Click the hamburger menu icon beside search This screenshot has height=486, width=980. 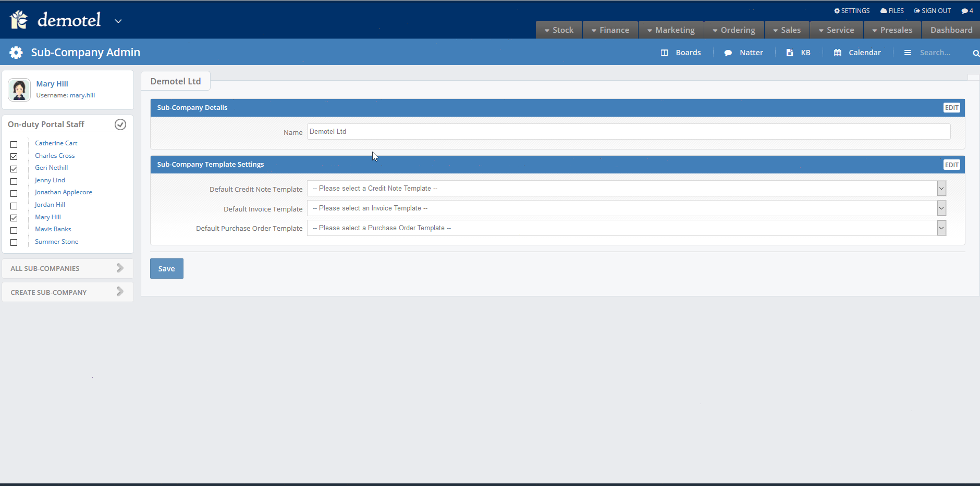[908, 53]
